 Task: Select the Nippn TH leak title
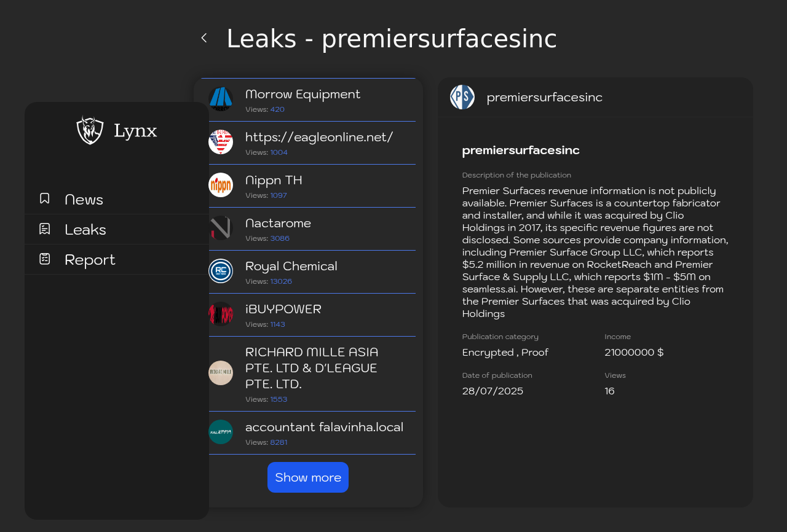pos(274,180)
